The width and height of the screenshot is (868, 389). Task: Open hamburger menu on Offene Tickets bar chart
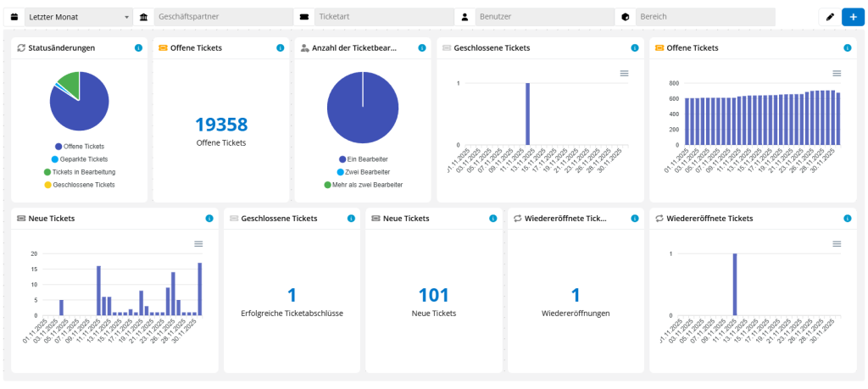click(x=837, y=74)
